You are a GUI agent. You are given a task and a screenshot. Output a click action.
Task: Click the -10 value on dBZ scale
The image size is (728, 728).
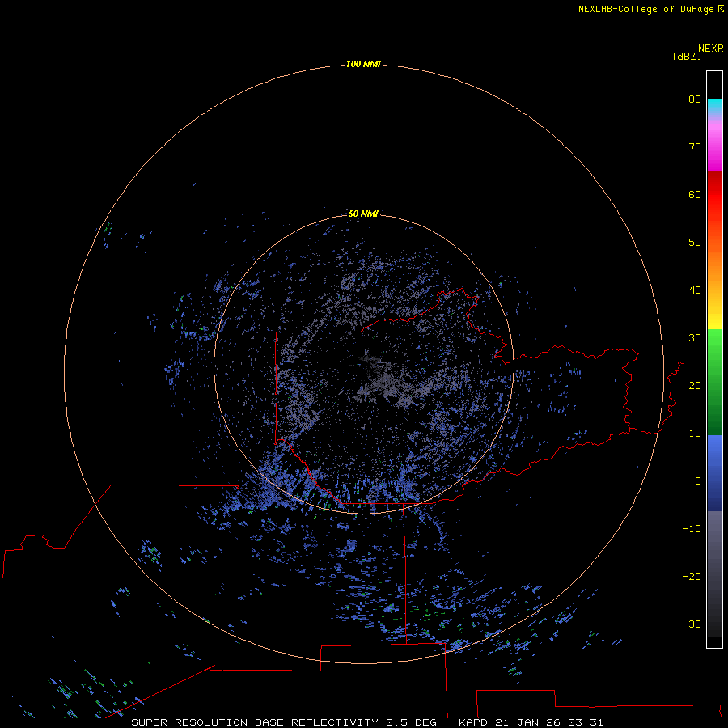click(x=692, y=529)
